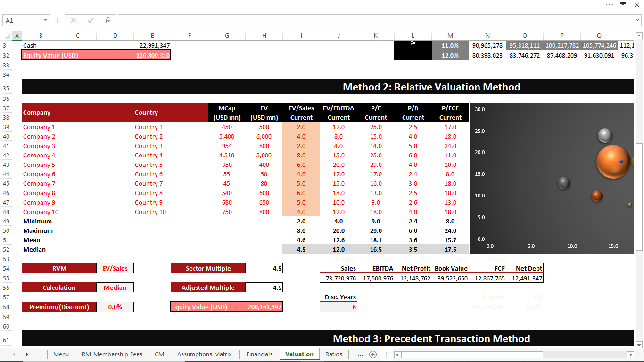Click the horizontal scrollbar right arrow
This screenshot has width=644, height=362.
tap(630, 354)
